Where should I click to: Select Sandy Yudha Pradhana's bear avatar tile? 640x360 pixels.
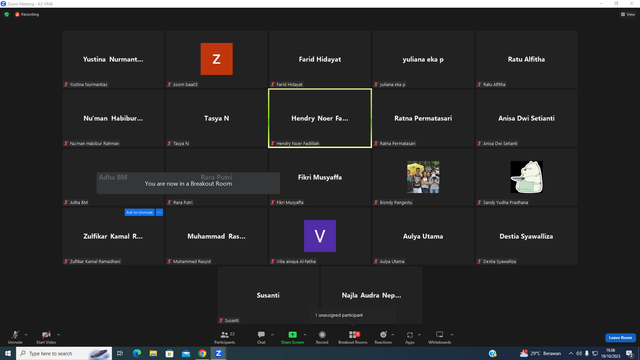[527, 177]
